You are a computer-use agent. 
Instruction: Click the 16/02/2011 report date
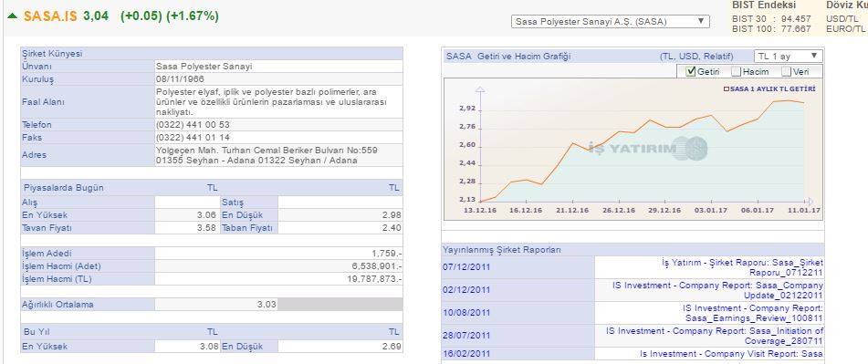click(x=466, y=353)
